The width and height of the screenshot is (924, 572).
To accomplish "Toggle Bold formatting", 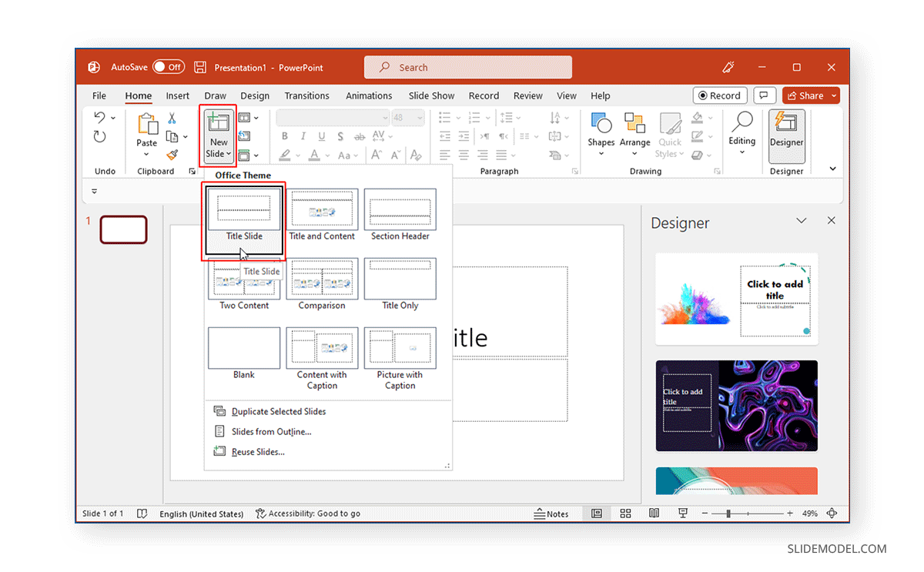I will point(285,136).
